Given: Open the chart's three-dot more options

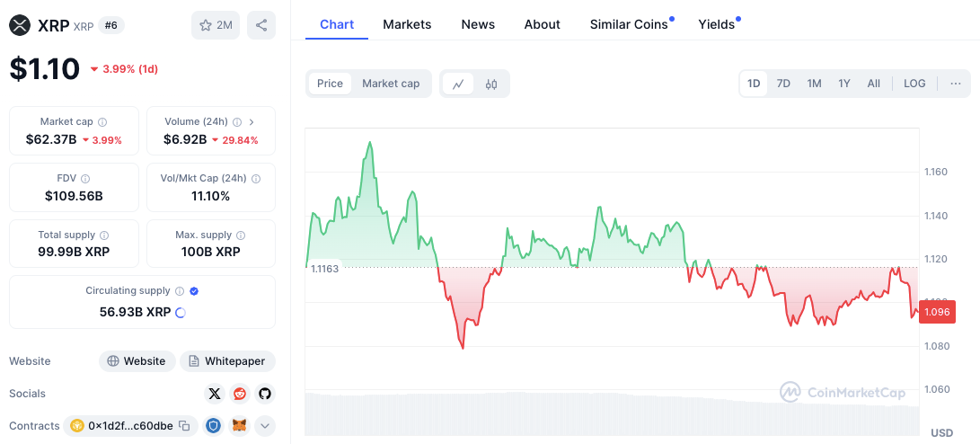Looking at the screenshot, I should click(x=955, y=84).
